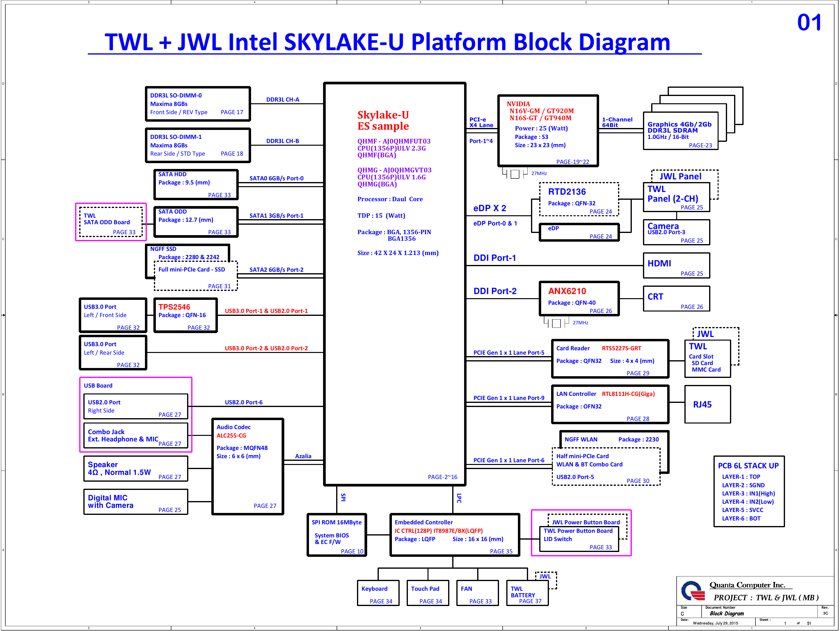Click the 'Keyboard' block

pyautogui.click(x=378, y=593)
